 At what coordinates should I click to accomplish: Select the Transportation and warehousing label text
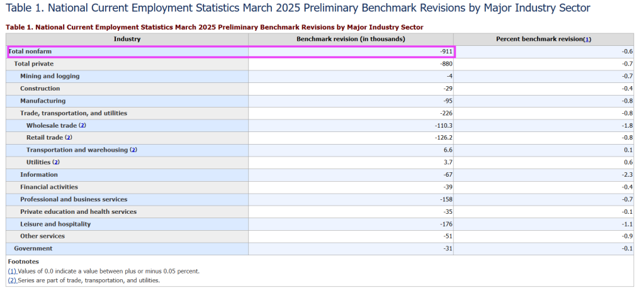[x=77, y=150]
